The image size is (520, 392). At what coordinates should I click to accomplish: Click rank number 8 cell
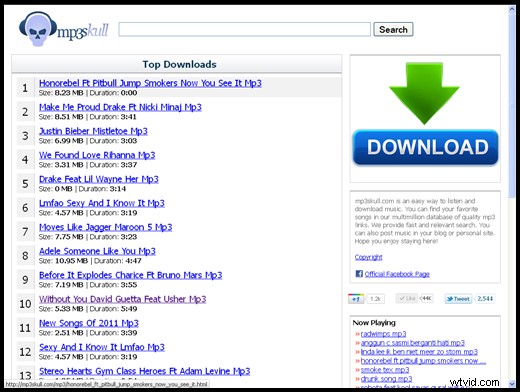(x=25, y=256)
